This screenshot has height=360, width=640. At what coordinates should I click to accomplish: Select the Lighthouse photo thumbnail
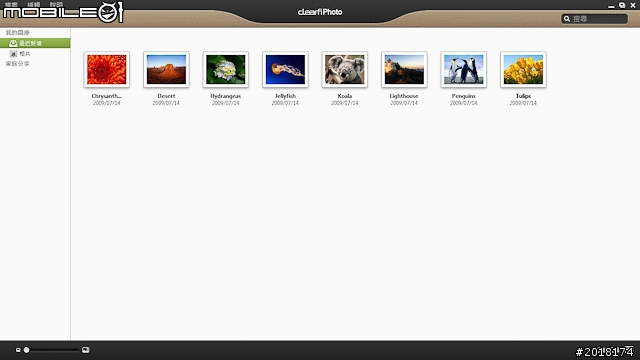pos(404,69)
